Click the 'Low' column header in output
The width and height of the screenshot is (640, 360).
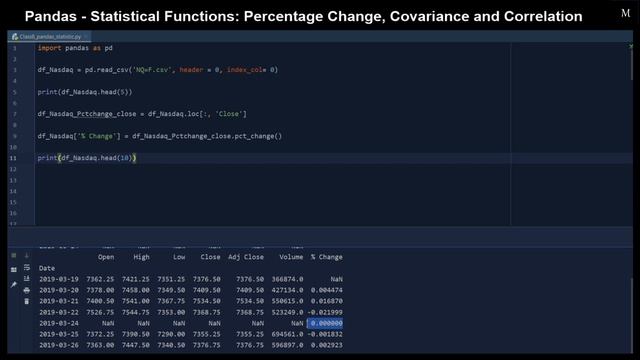tap(179, 257)
